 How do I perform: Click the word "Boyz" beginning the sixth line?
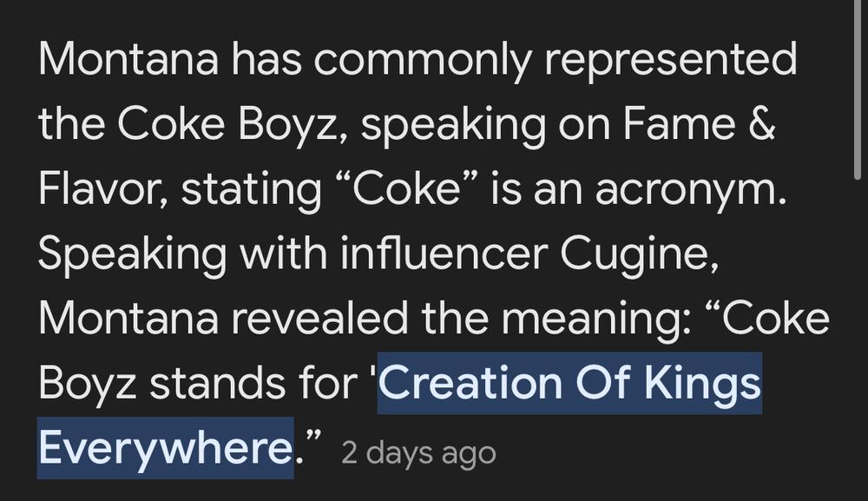(87, 383)
